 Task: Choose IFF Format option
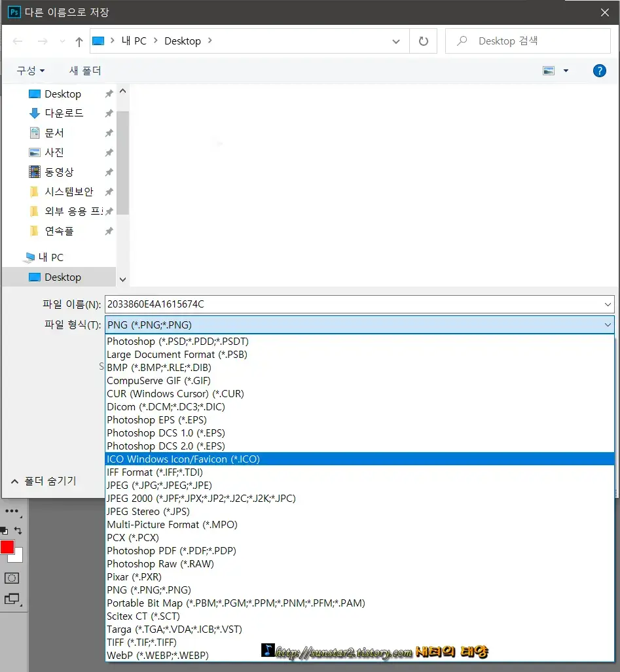pyautogui.click(x=359, y=472)
